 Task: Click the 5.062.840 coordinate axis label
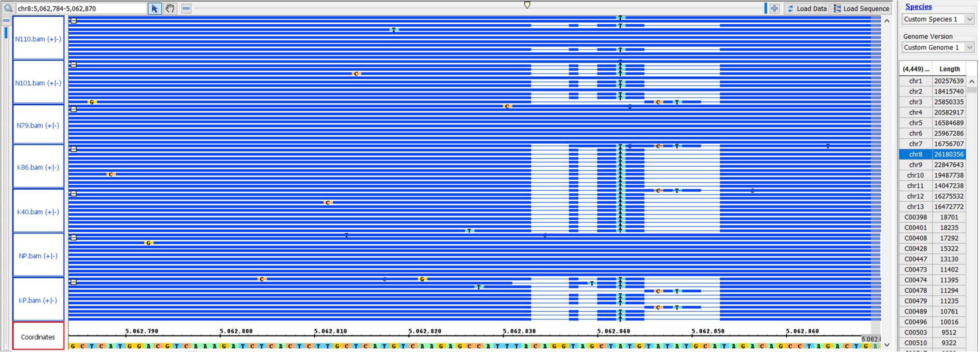point(613,331)
